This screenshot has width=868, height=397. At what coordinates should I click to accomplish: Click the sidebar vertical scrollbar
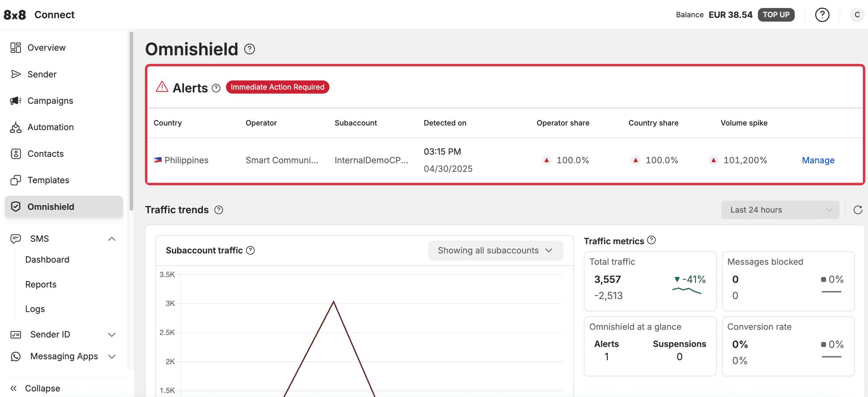coord(131,121)
